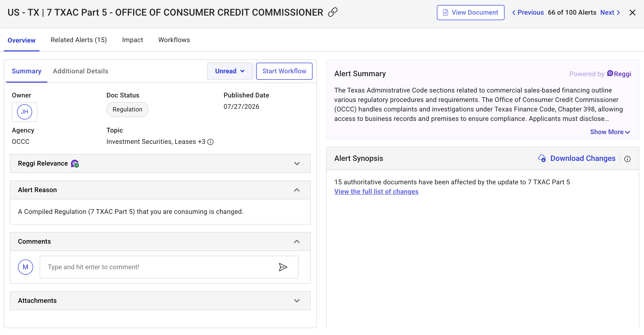Copy alert link via chain icon
Image resolution: width=644 pixels, height=335 pixels.
pos(332,12)
